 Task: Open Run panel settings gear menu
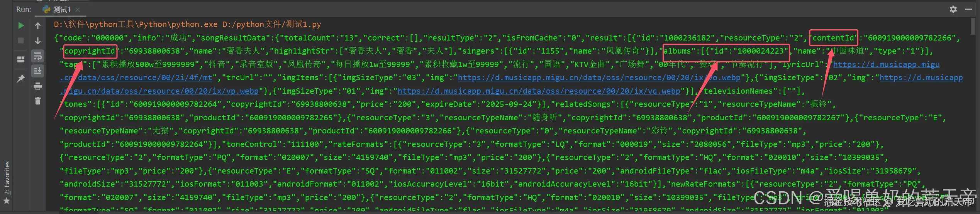point(953,9)
